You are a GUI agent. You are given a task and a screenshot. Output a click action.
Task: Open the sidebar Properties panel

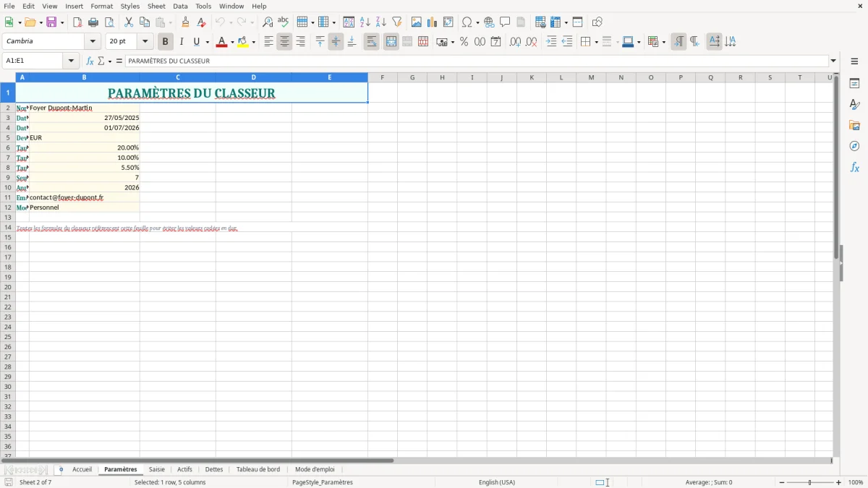click(x=854, y=83)
